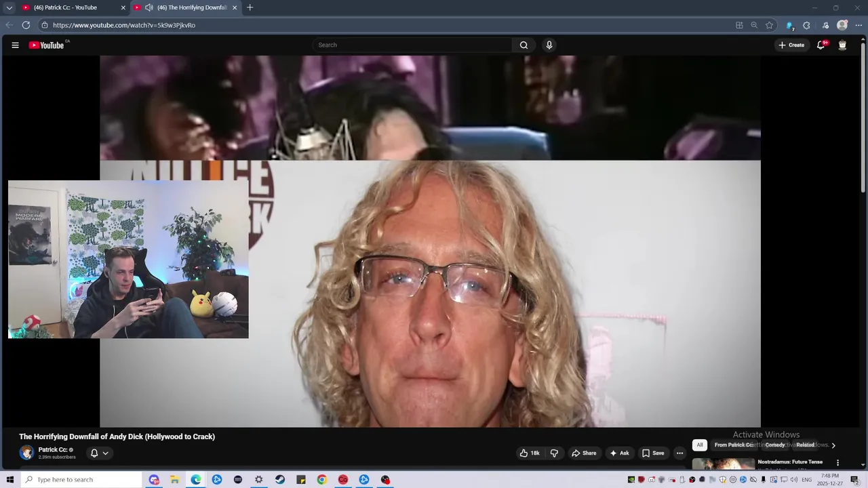Save the video to a playlist
This screenshot has height=488, width=868.
pyautogui.click(x=653, y=453)
